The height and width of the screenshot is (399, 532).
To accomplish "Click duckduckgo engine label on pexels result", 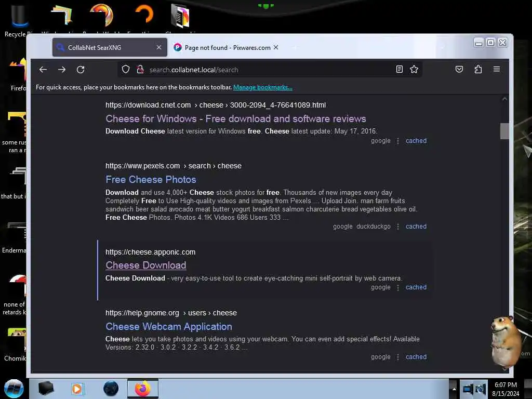I will [x=373, y=227].
